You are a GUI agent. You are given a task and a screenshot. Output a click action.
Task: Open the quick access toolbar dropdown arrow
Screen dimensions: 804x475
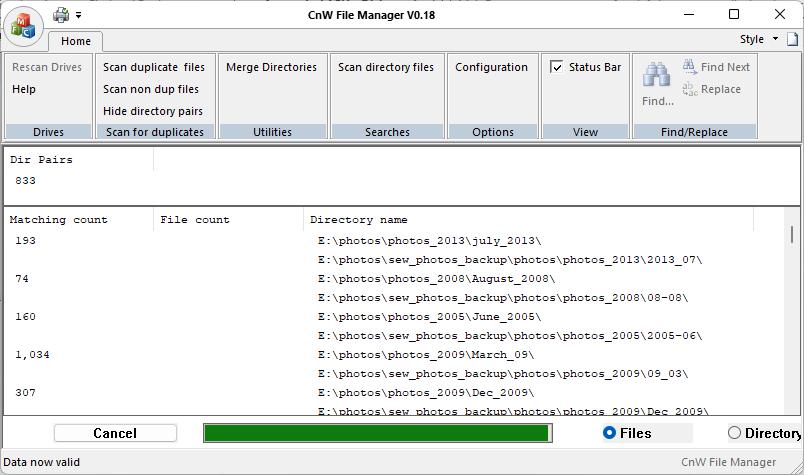pyautogui.click(x=78, y=15)
